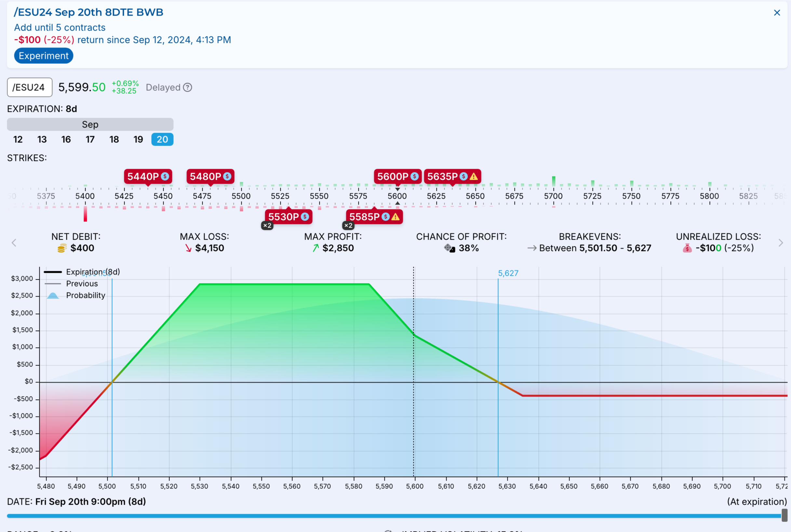Choose expiration date 12
Screen dimensions: 791x532
click(18, 140)
